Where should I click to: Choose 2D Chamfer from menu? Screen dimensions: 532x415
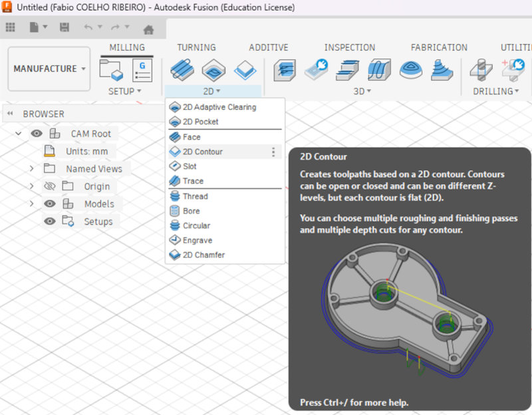click(x=225, y=255)
